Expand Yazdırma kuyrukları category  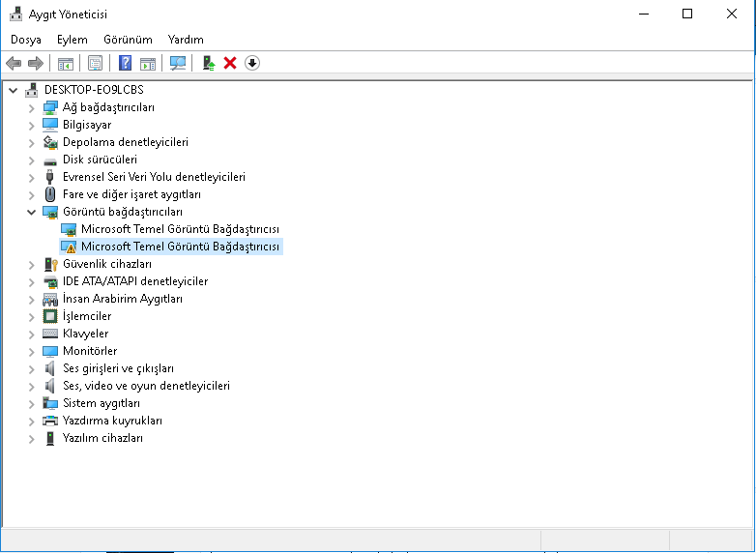[x=31, y=422]
